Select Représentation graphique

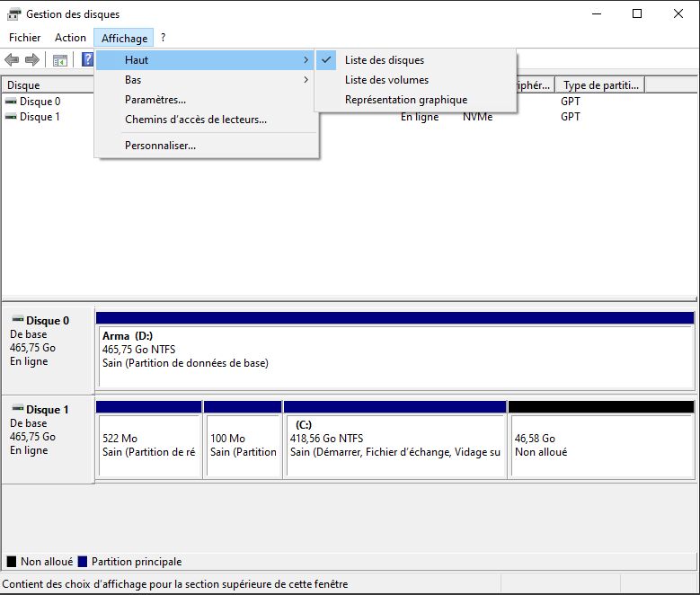416,100
